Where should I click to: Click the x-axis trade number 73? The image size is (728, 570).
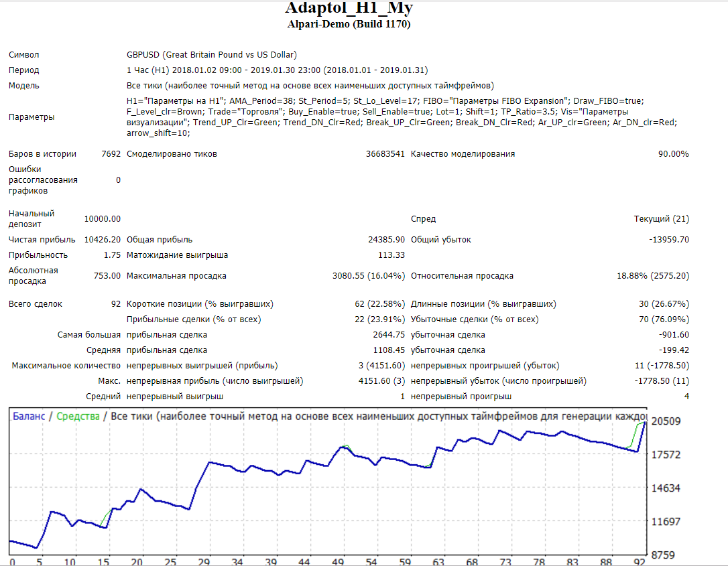505,562
